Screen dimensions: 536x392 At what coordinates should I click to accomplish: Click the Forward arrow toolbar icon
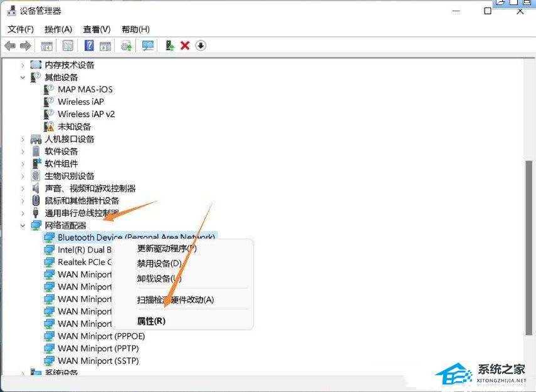click(x=26, y=46)
